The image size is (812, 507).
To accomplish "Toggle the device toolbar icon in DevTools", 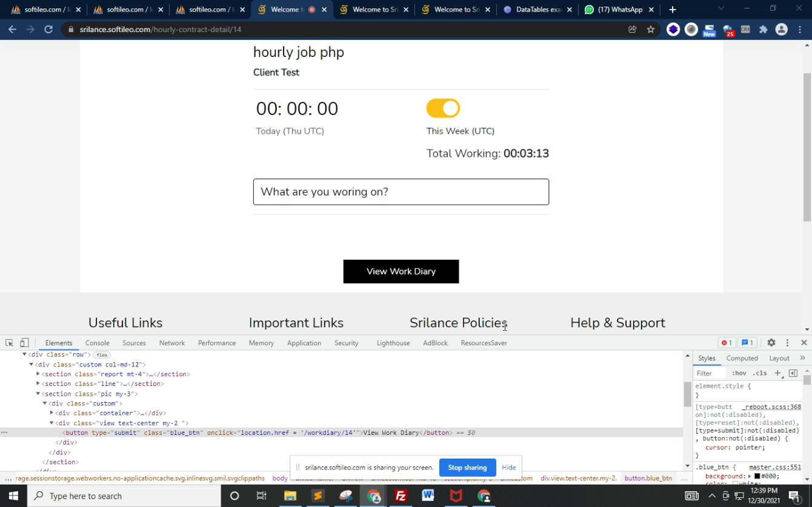I will pos(24,343).
